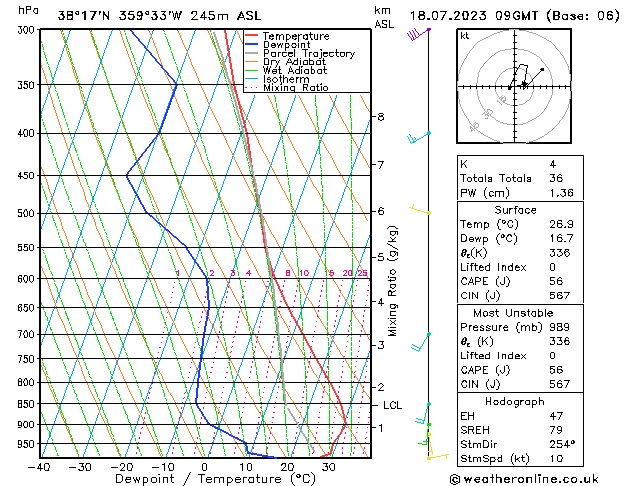Viewport: 629px width, 486px height.
Task: Click the surface Dewp value 16.7
Action: 562,239
